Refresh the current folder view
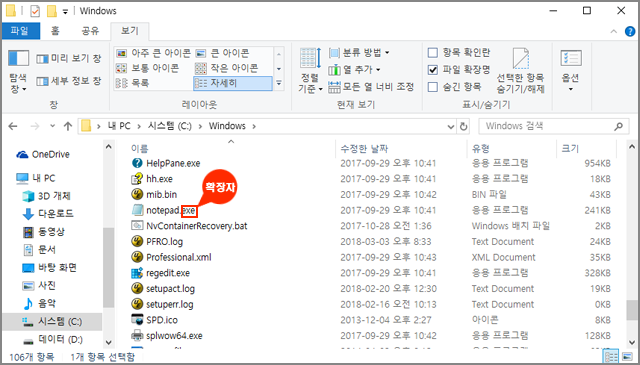640x365 pixels. [463, 127]
